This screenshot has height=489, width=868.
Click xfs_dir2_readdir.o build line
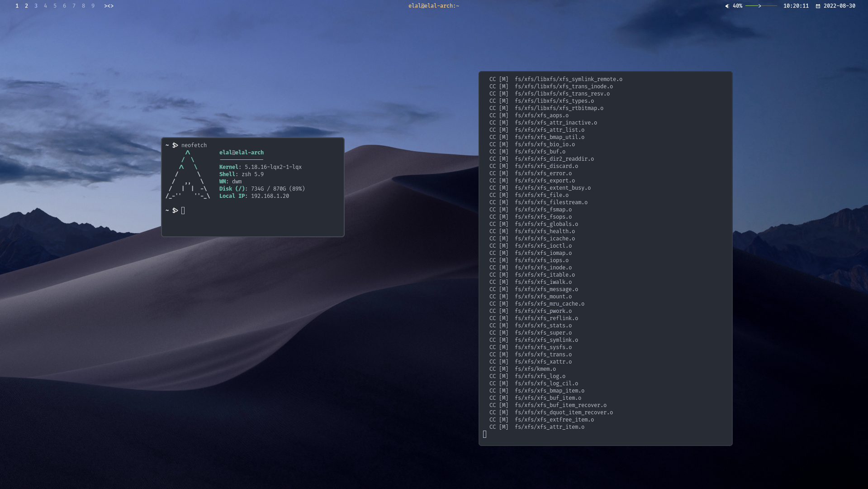[541, 159]
